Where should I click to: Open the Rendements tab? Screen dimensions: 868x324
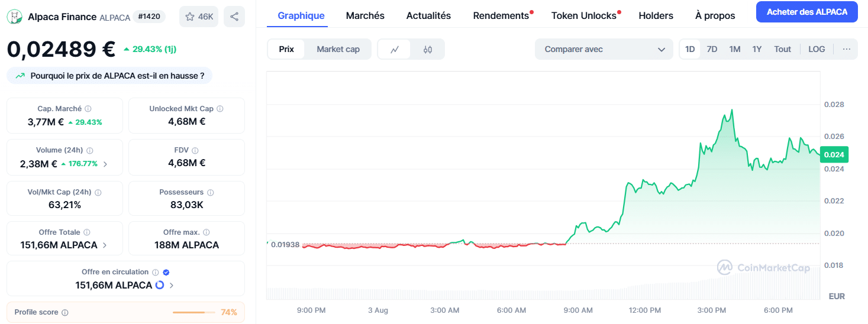[x=501, y=16]
